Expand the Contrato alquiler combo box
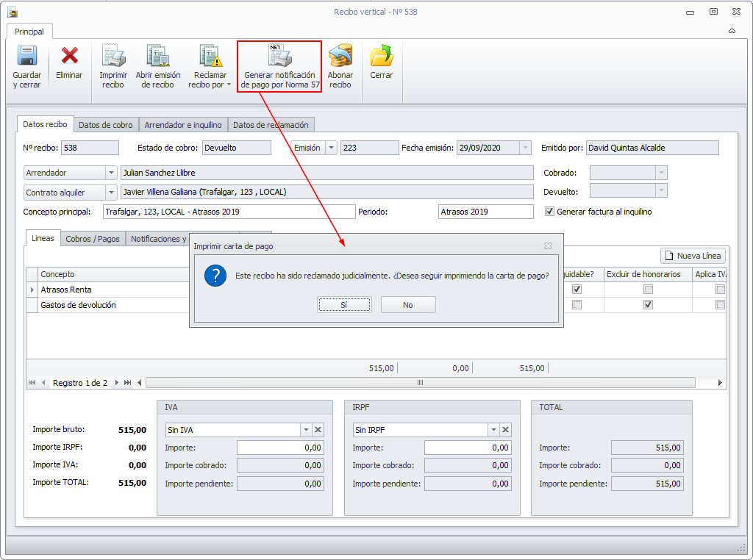Viewport: 753px width, 560px height. coord(111,193)
